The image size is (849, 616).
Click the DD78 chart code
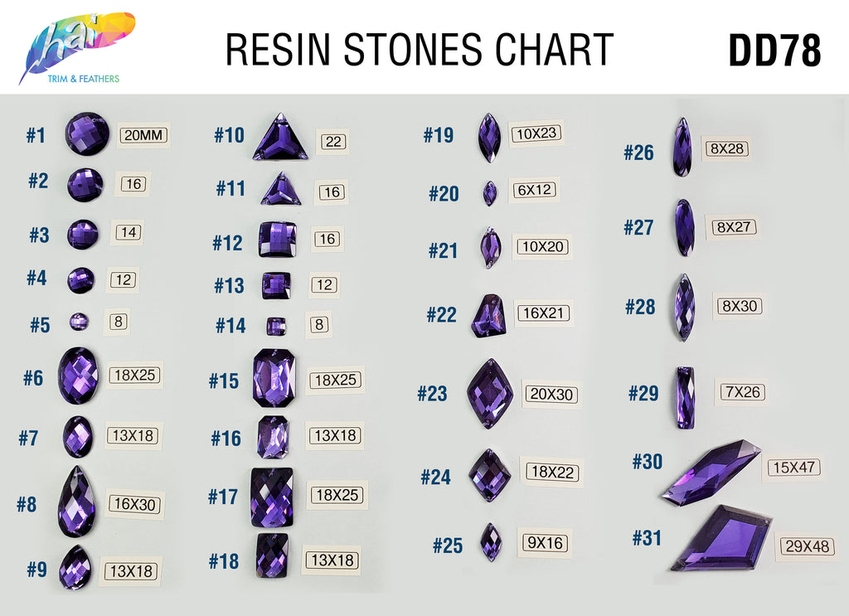click(775, 51)
